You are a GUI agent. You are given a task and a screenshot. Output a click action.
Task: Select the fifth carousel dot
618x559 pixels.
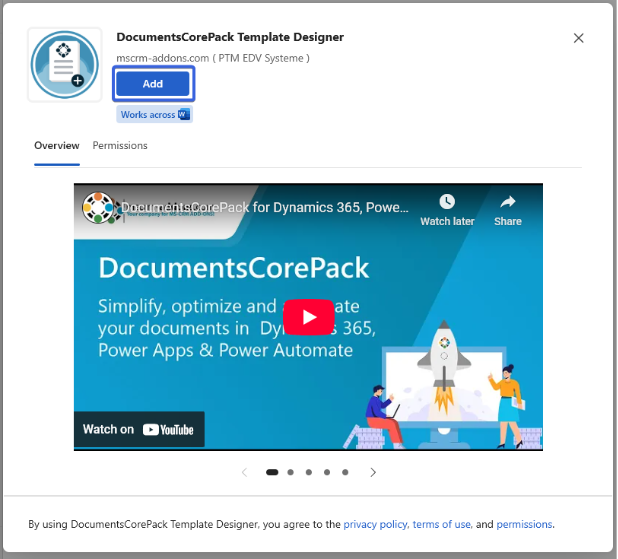tap(345, 472)
